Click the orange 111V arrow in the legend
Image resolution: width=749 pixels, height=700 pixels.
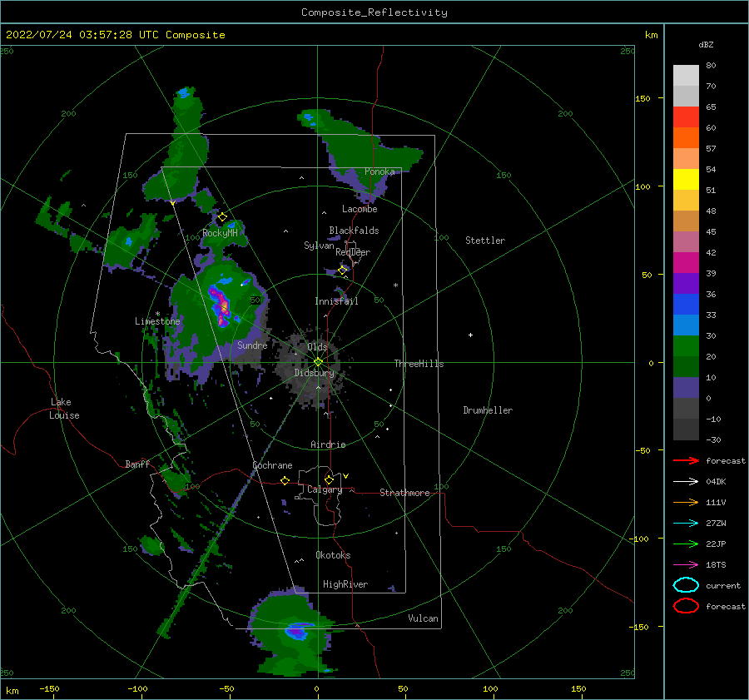[686, 502]
